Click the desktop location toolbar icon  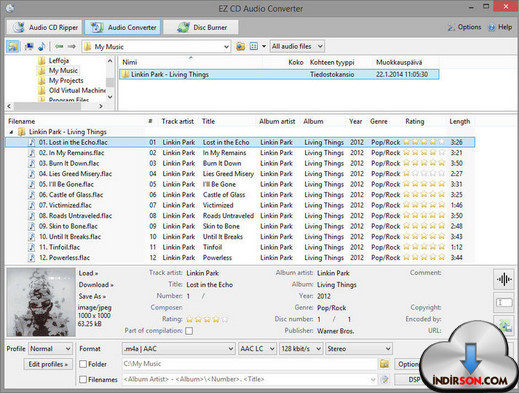29,46
